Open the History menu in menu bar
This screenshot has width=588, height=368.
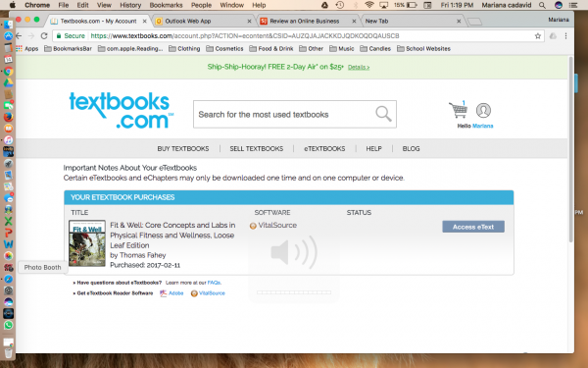tap(130, 5)
